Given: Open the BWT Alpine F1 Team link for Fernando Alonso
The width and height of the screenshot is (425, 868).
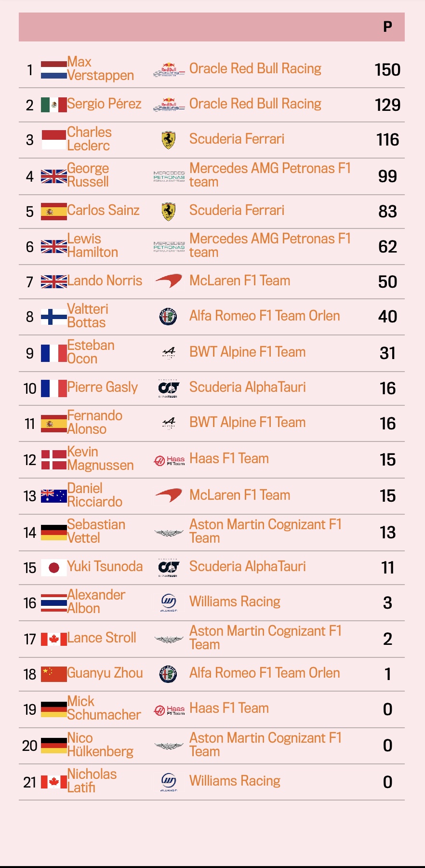Looking at the screenshot, I should (x=247, y=422).
